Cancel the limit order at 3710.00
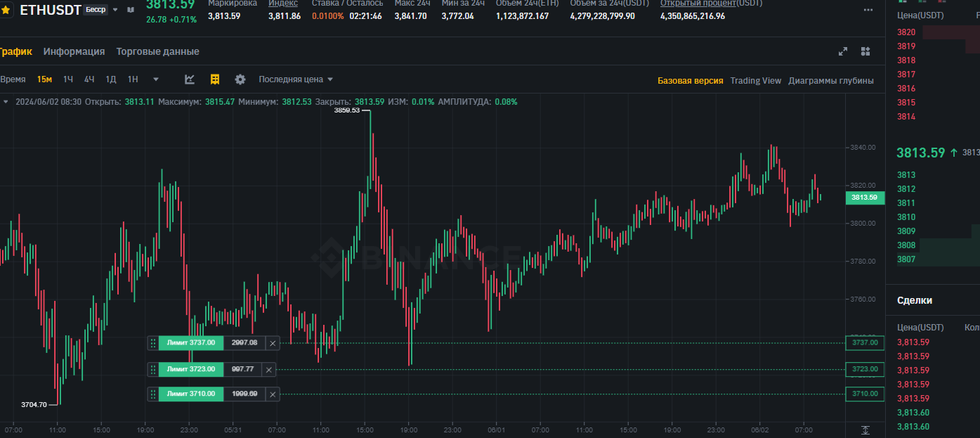This screenshot has width=980, height=438. tap(273, 394)
